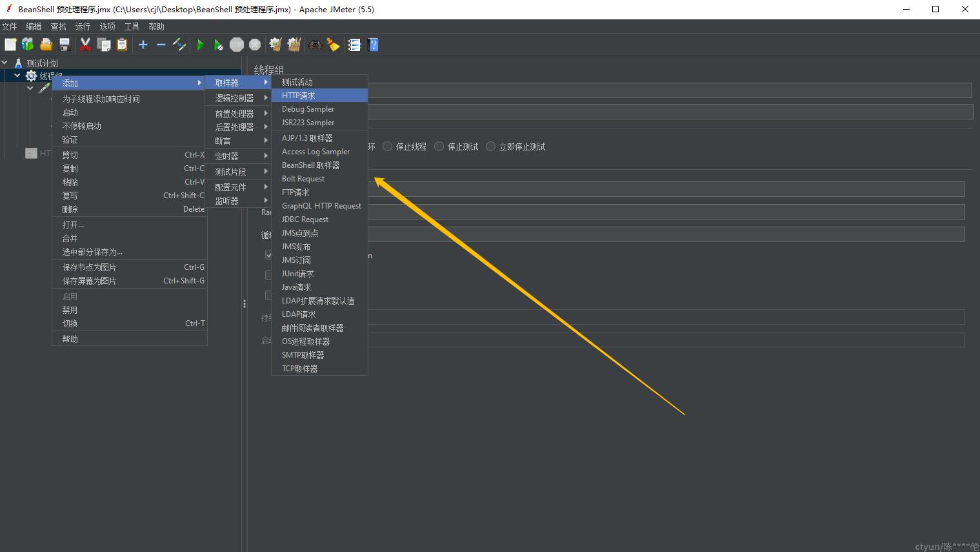Choose GraphQL HTTP Request entry
The height and width of the screenshot is (552, 980).
click(320, 206)
